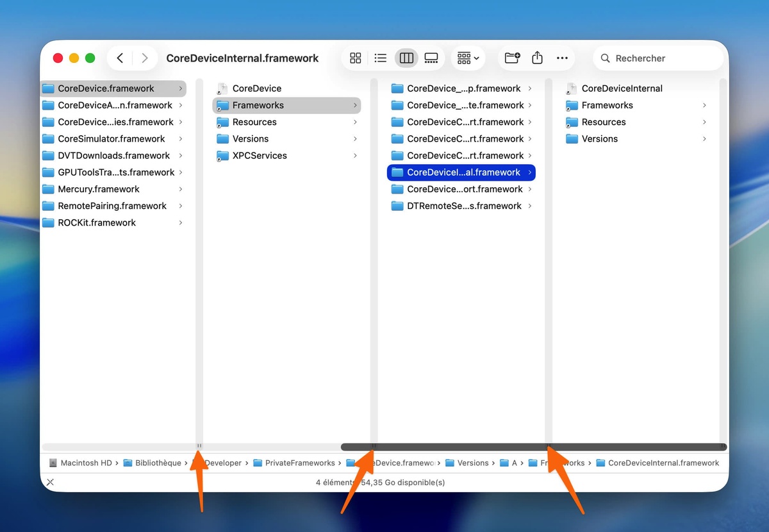The width and height of the screenshot is (769, 532).
Task: Create a new folder with toolbar icon
Action: [512, 58]
